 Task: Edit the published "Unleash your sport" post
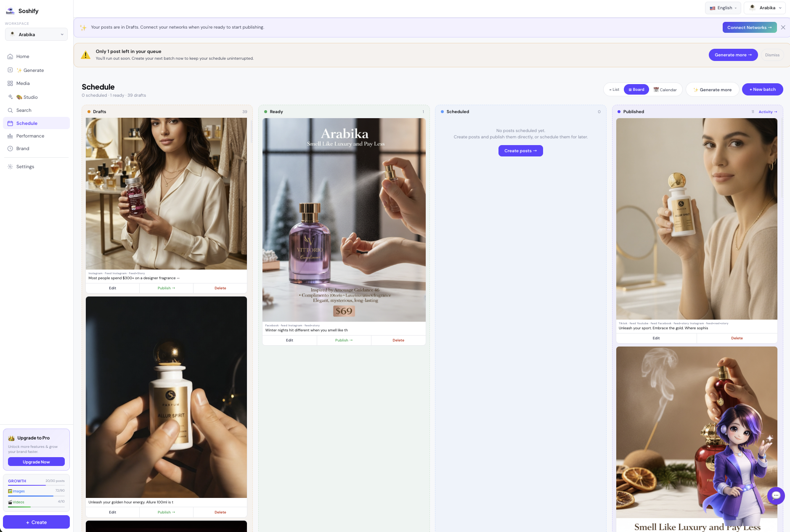coord(656,338)
